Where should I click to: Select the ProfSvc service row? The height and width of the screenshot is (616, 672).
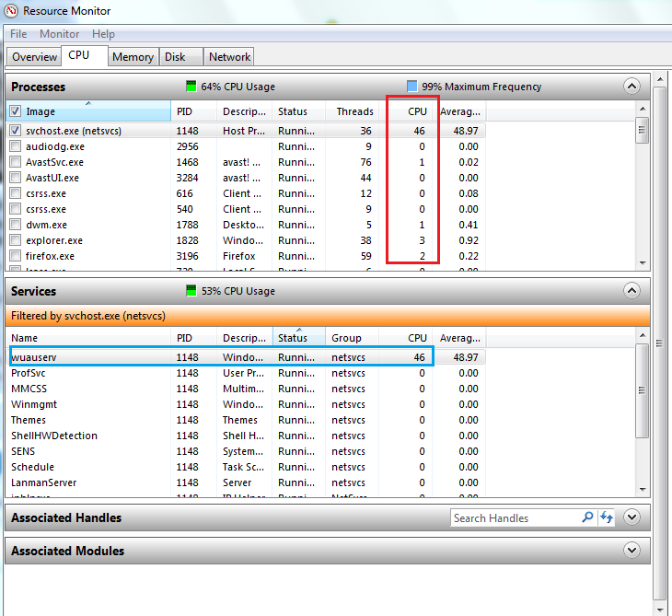(246, 373)
